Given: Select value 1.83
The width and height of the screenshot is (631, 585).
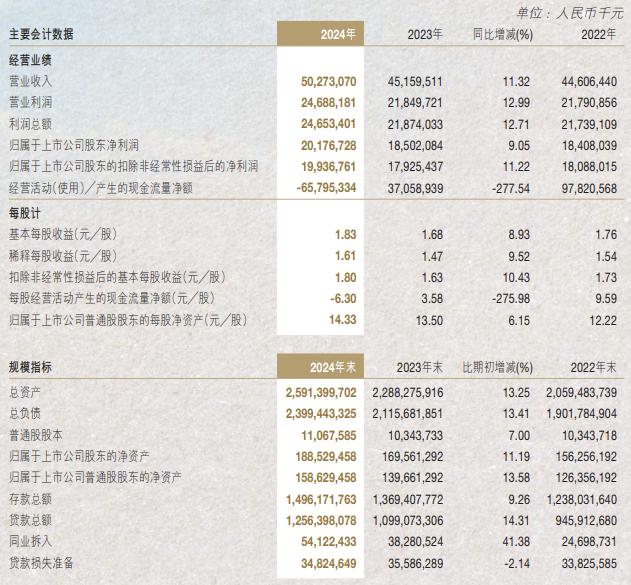Looking at the screenshot, I should click(x=346, y=235).
